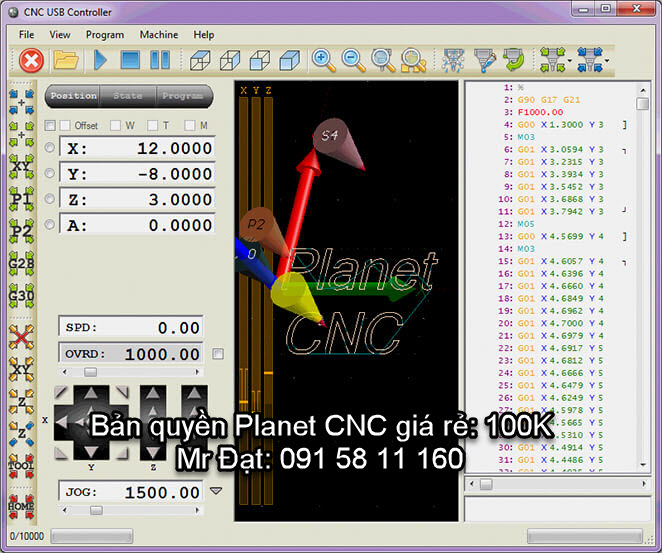Jog X axis left arrow button
This screenshot has height=553, width=662.
coord(62,421)
